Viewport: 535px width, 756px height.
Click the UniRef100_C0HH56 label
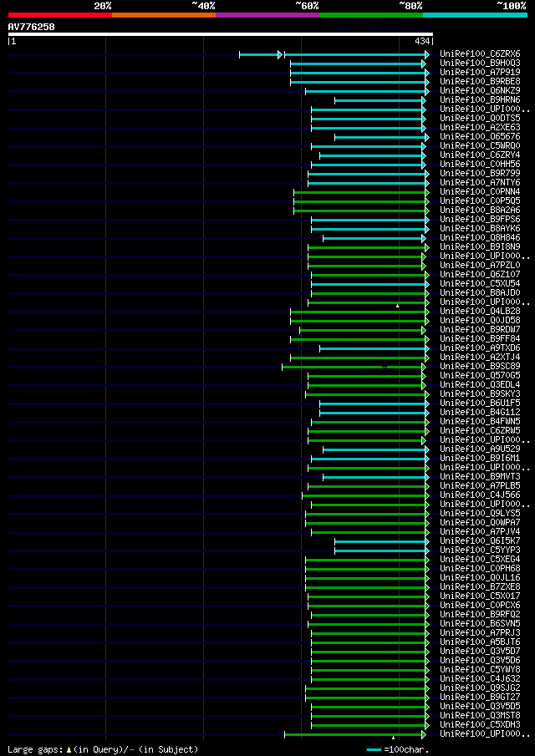(x=480, y=165)
